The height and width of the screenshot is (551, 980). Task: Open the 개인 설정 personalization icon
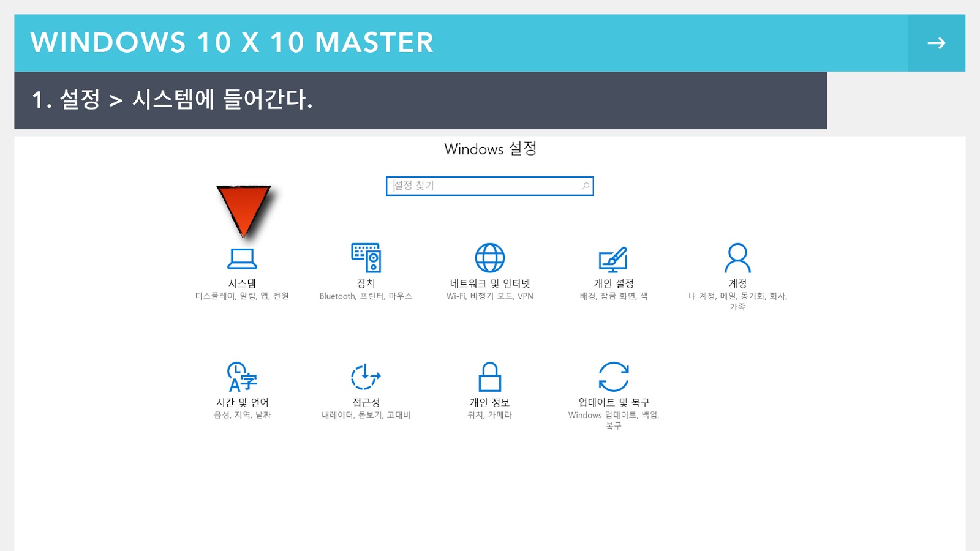coord(613,260)
